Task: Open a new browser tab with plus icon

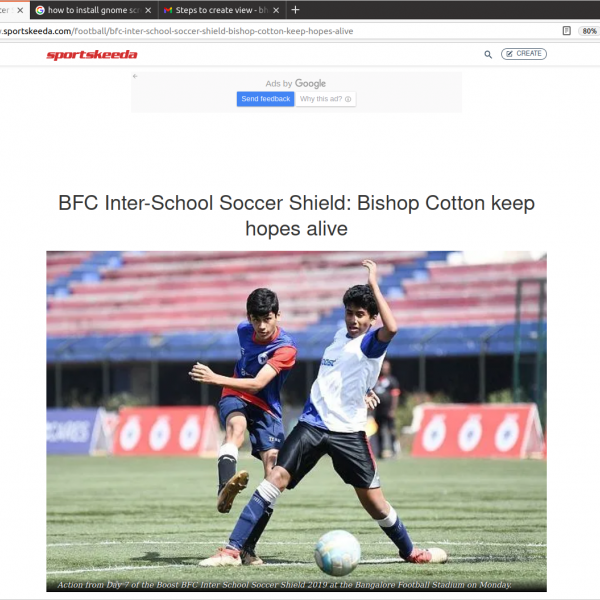Action: click(x=295, y=10)
